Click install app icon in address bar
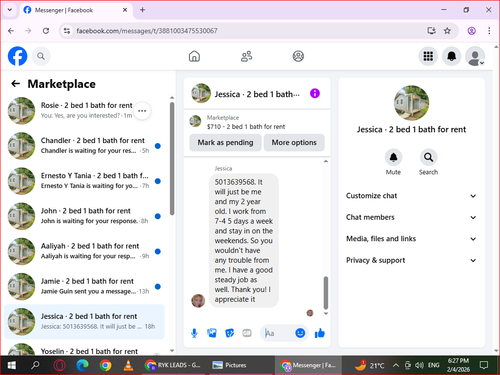The image size is (500, 375). pyautogui.click(x=431, y=31)
